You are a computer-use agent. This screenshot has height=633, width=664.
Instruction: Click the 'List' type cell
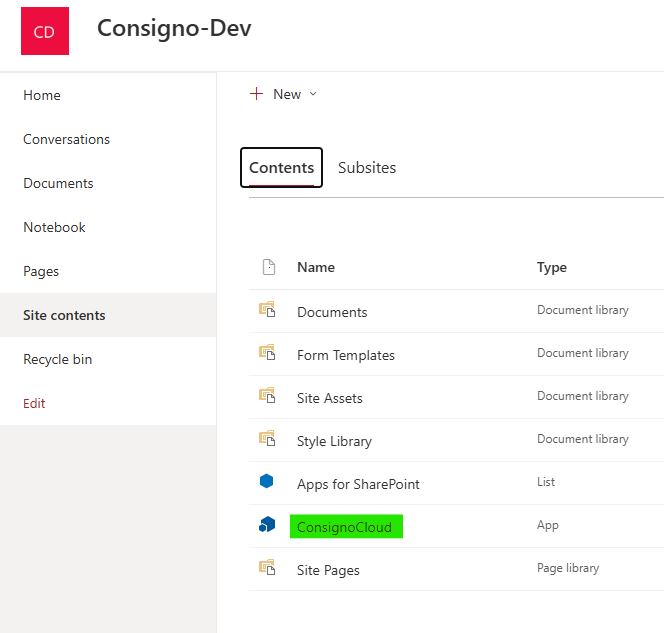(546, 482)
